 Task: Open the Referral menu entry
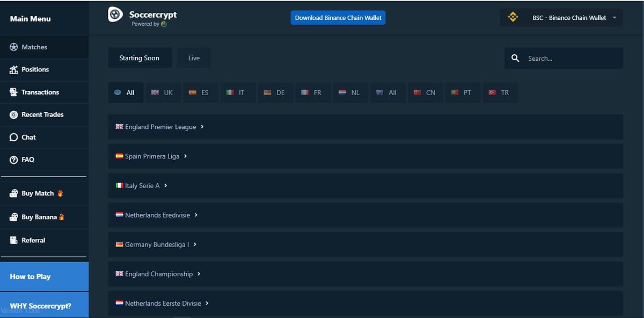pos(44,241)
